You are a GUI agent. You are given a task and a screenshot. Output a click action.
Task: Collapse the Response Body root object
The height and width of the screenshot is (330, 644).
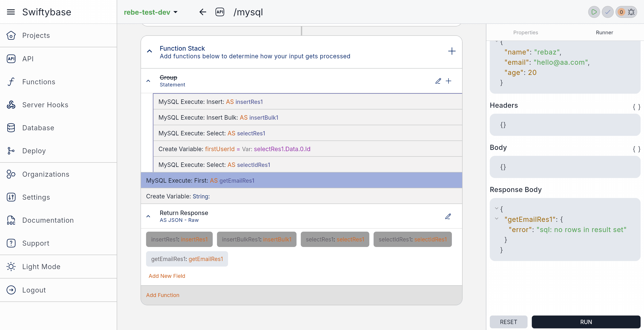(496, 208)
